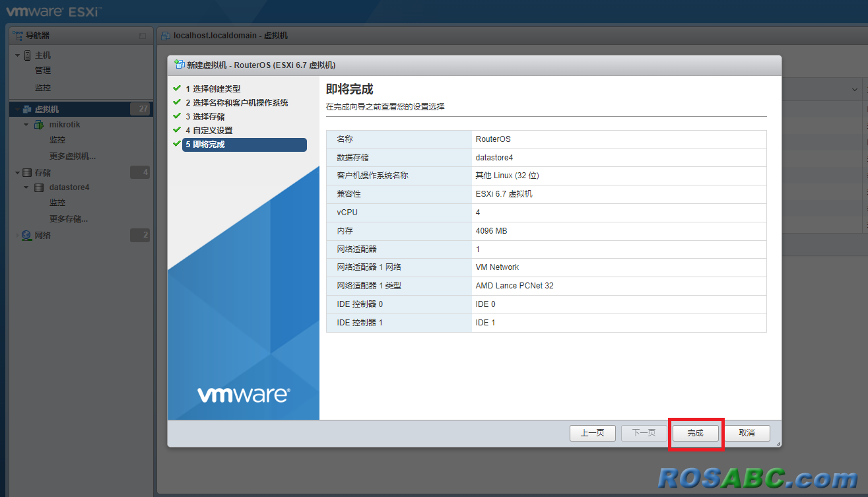The width and height of the screenshot is (868, 497).
Task: Click the 4 badge on 存储
Action: (140, 173)
